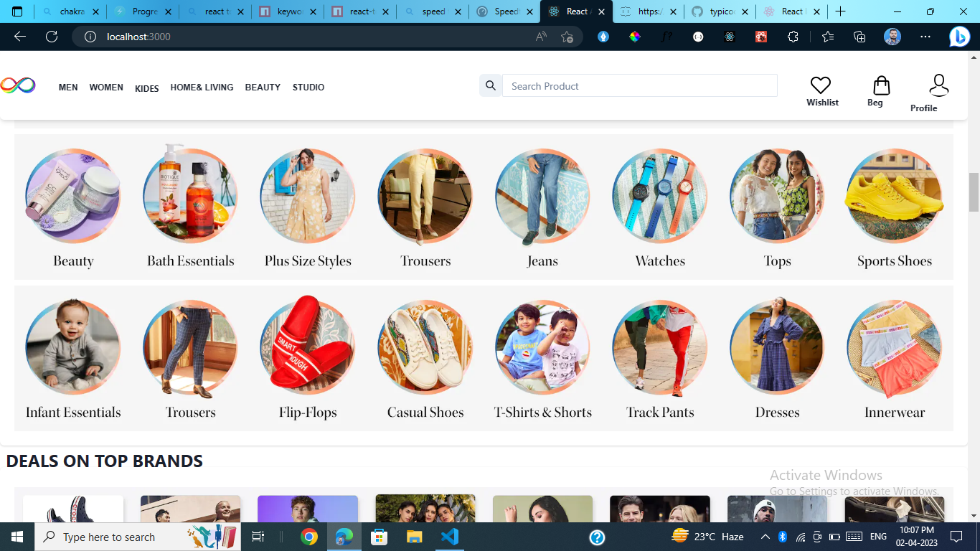This screenshot has height=551, width=980.
Task: Select the Flip-Flops category image
Action: point(308,346)
